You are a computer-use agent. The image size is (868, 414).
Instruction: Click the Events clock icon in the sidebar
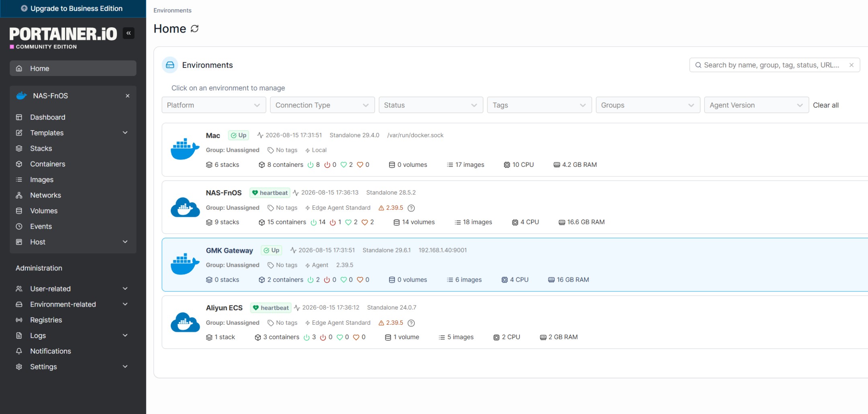pyautogui.click(x=19, y=227)
